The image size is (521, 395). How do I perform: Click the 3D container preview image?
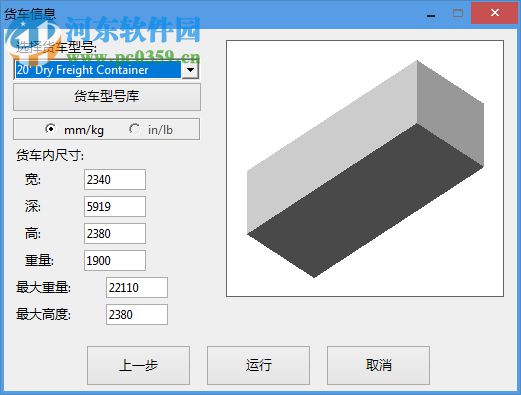[x=365, y=168]
